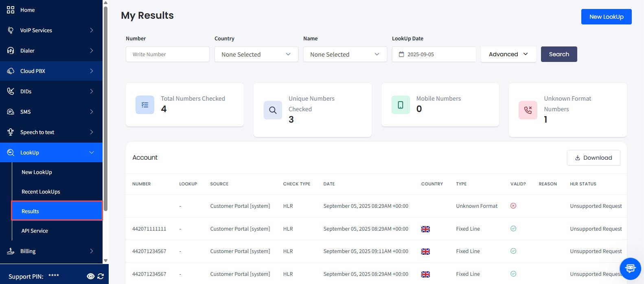
Task: Click the CHECK TYPE column header
Action: tap(296, 184)
